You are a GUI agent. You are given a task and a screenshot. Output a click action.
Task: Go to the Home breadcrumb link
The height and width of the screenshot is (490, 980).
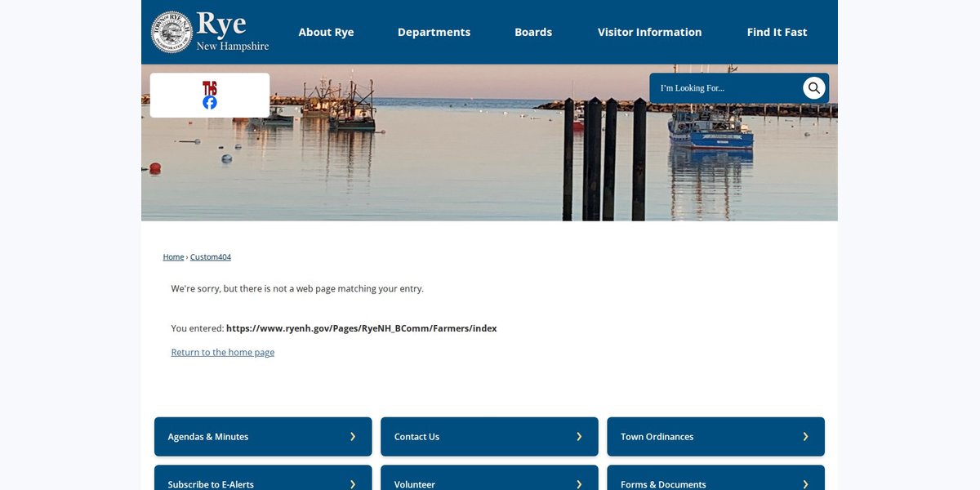[x=173, y=256]
